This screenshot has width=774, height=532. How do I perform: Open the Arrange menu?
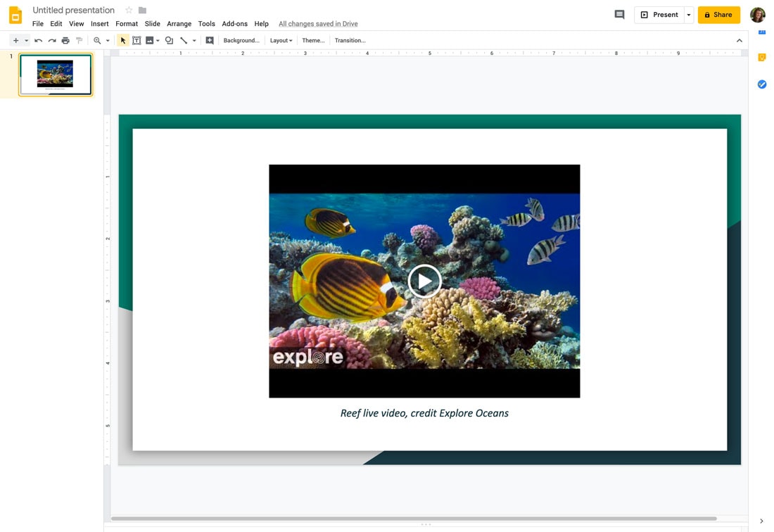coord(179,24)
